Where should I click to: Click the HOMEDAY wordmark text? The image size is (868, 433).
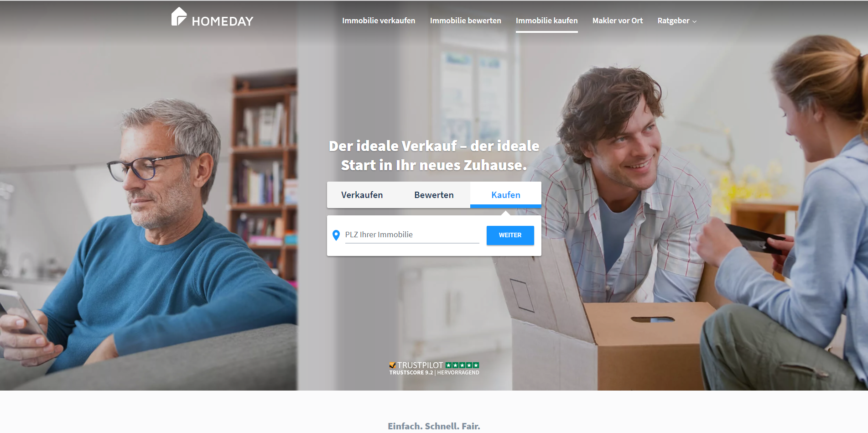click(223, 21)
